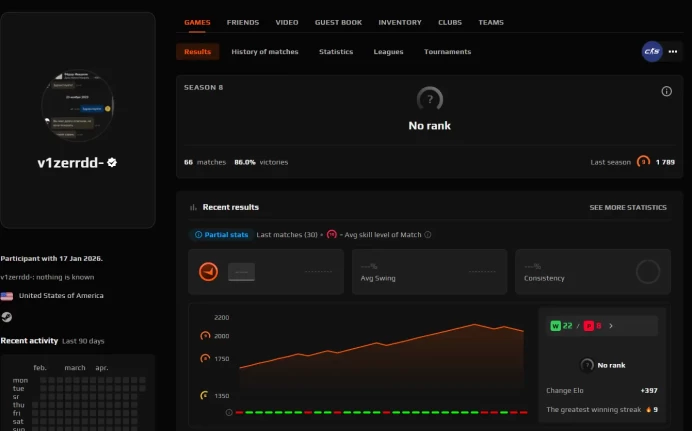Image resolution: width=692 pixels, height=431 pixels.
Task: Click the verified badge beside v1zerrdd-
Action: [112, 162]
